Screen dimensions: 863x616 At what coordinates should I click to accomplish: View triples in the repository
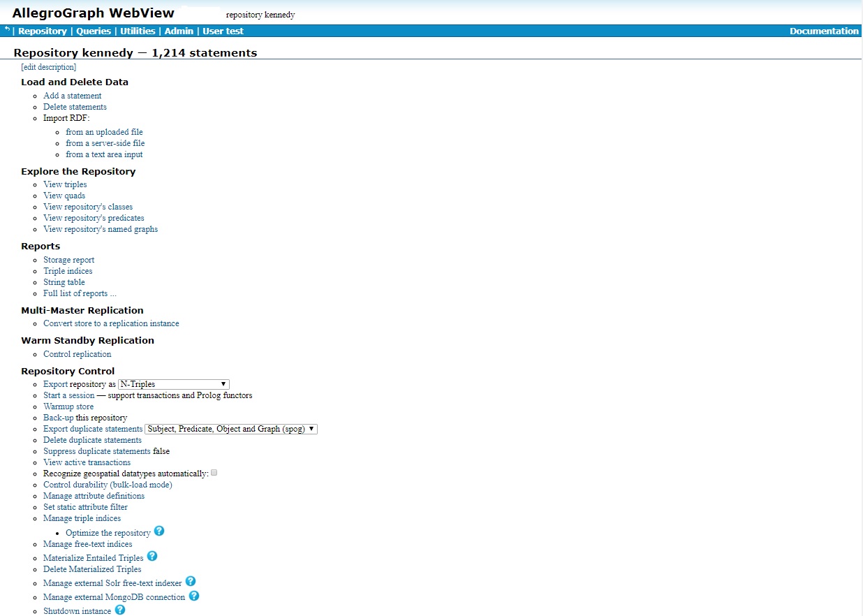coord(65,184)
